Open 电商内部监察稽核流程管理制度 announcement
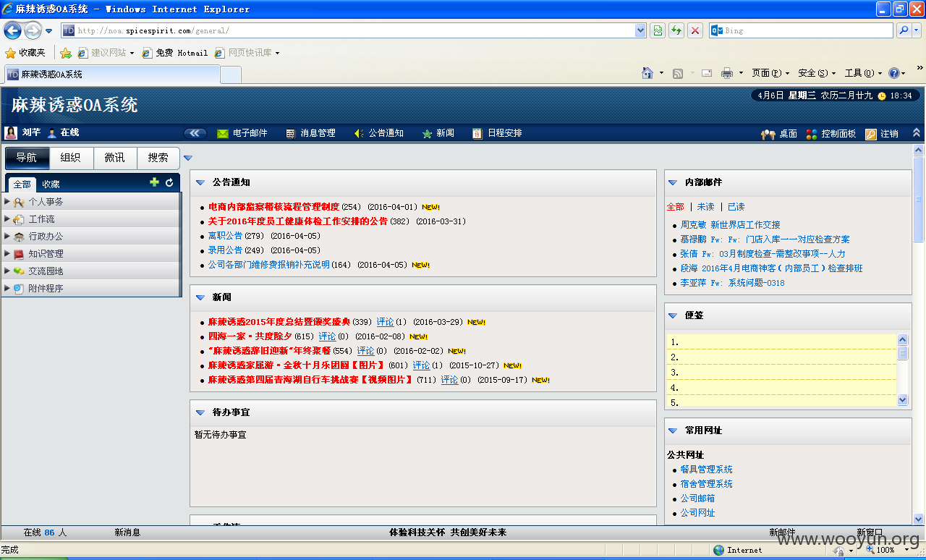926x560 pixels. coord(273,207)
